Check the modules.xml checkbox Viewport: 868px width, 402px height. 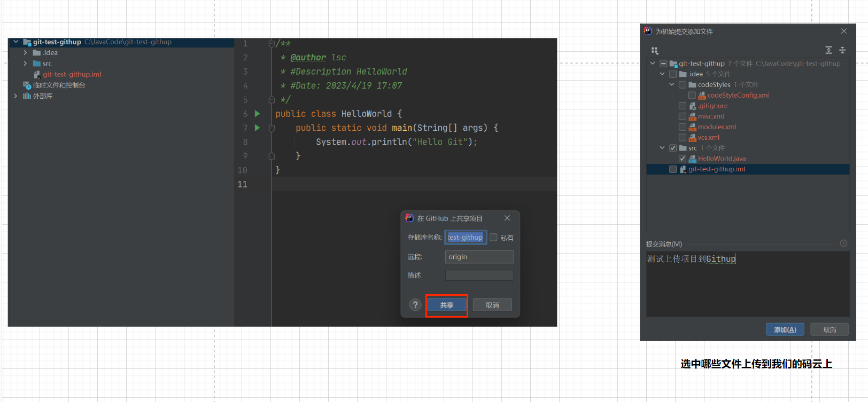coord(683,127)
